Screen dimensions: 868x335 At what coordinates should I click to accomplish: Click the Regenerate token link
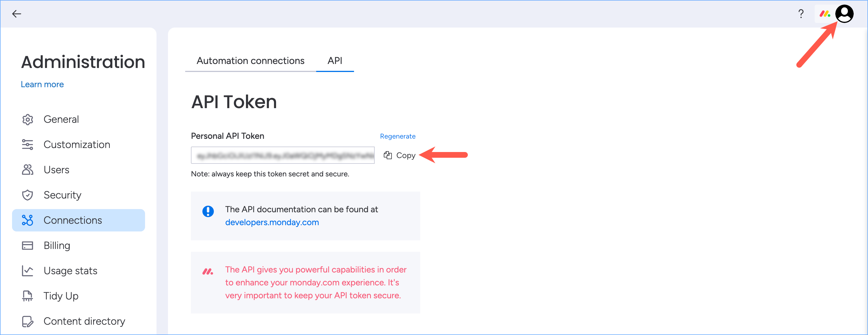(398, 136)
